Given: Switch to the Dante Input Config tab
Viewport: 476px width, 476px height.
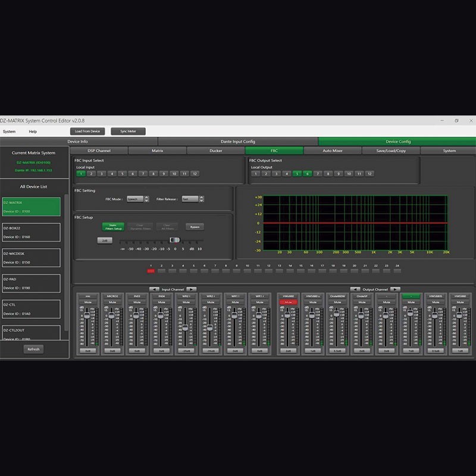Looking at the screenshot, I should click(x=238, y=142).
